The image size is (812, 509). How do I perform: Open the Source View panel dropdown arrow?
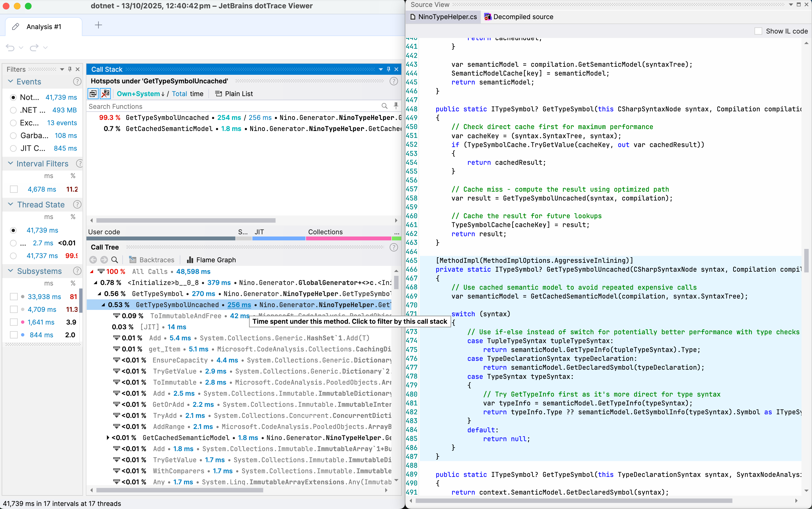point(791,5)
